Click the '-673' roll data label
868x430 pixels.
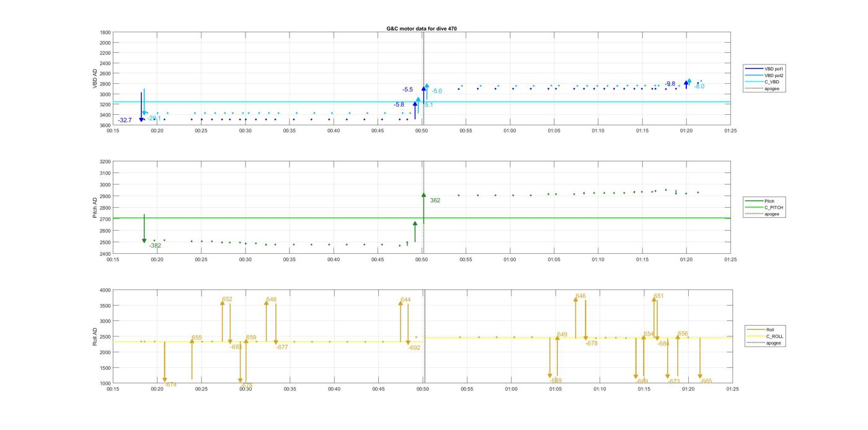[x=673, y=381]
